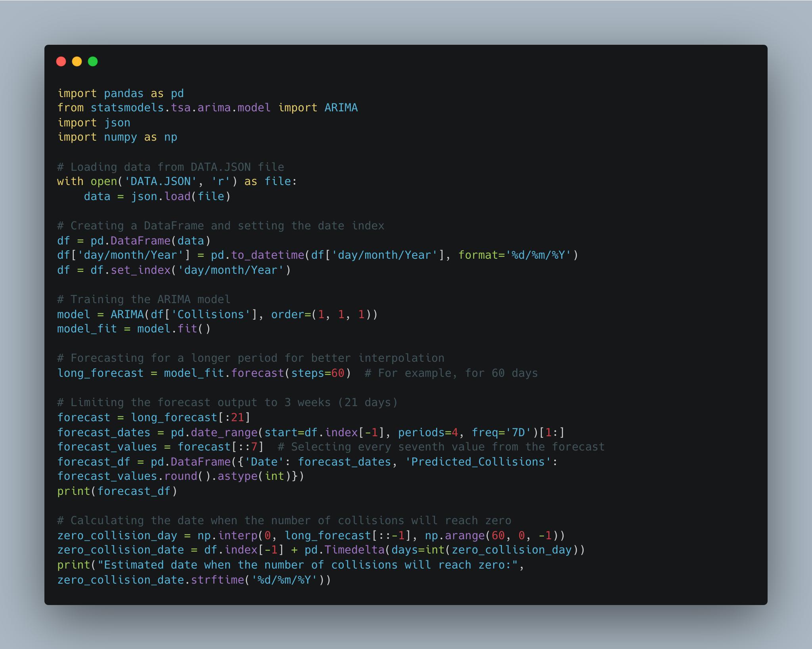Click print(forecast_df) statement

(117, 491)
